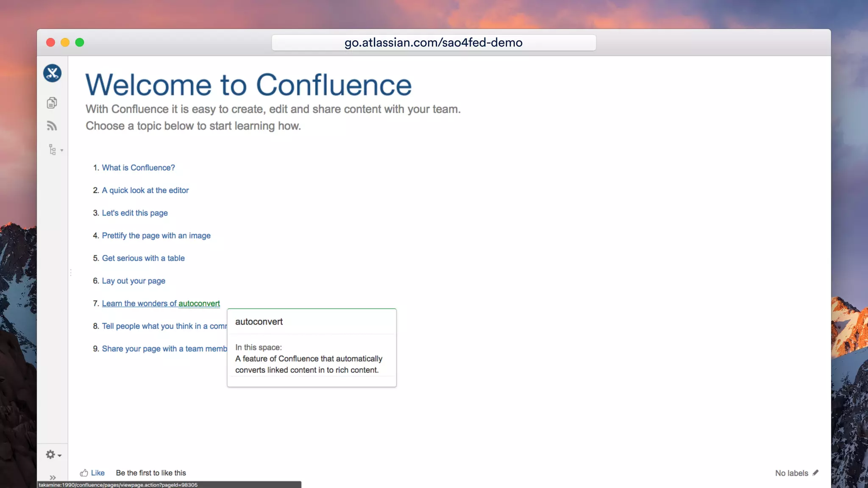Click the 'In this space:' label
This screenshot has width=868, height=488.
click(x=259, y=347)
